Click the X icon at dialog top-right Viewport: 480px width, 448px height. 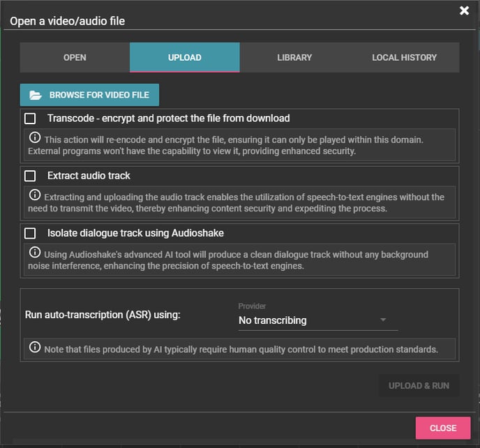464,10
